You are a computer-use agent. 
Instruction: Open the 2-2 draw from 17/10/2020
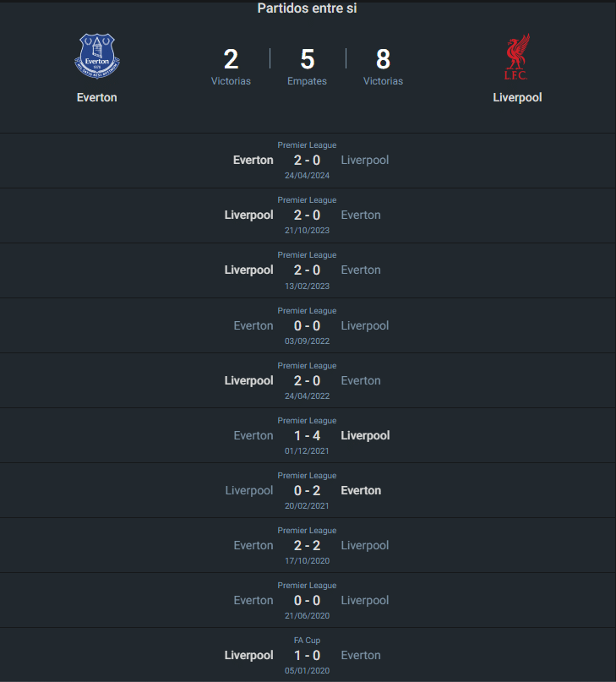click(x=306, y=544)
